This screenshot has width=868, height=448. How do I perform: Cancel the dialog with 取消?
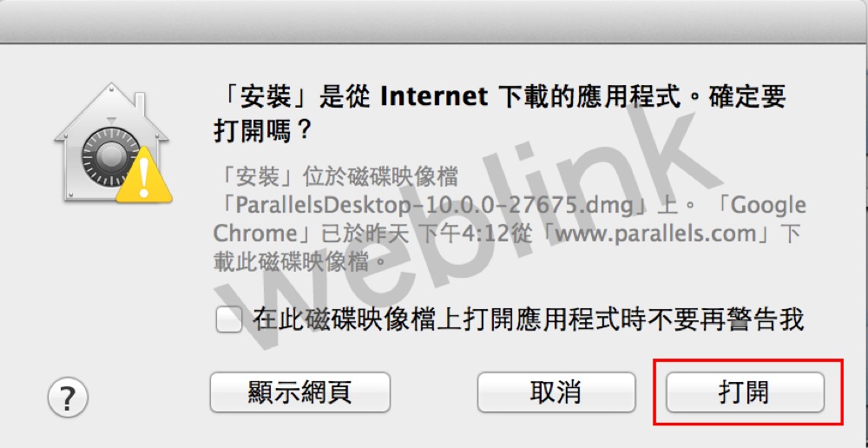click(x=556, y=392)
